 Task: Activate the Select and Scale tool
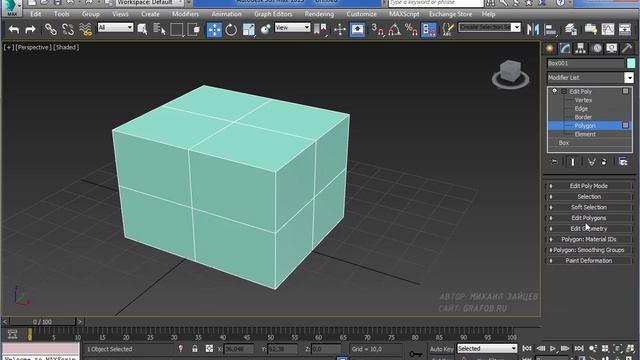(x=249, y=29)
